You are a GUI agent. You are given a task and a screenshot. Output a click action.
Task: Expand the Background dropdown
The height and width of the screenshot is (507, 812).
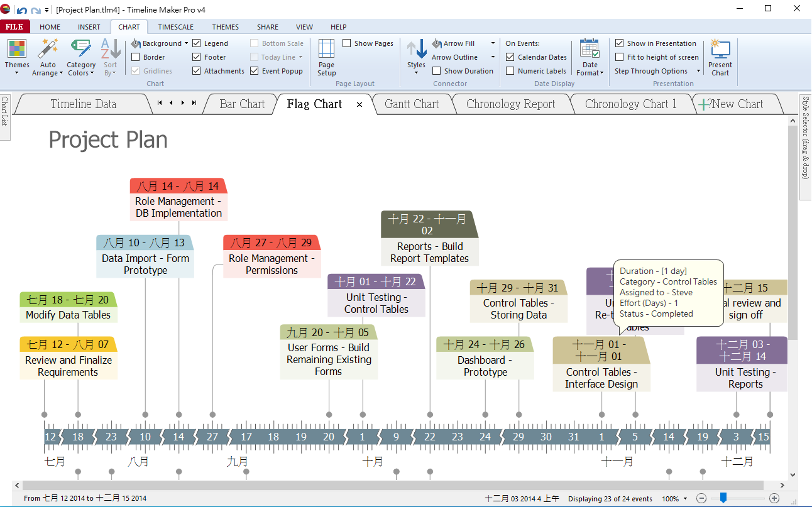pyautogui.click(x=186, y=43)
